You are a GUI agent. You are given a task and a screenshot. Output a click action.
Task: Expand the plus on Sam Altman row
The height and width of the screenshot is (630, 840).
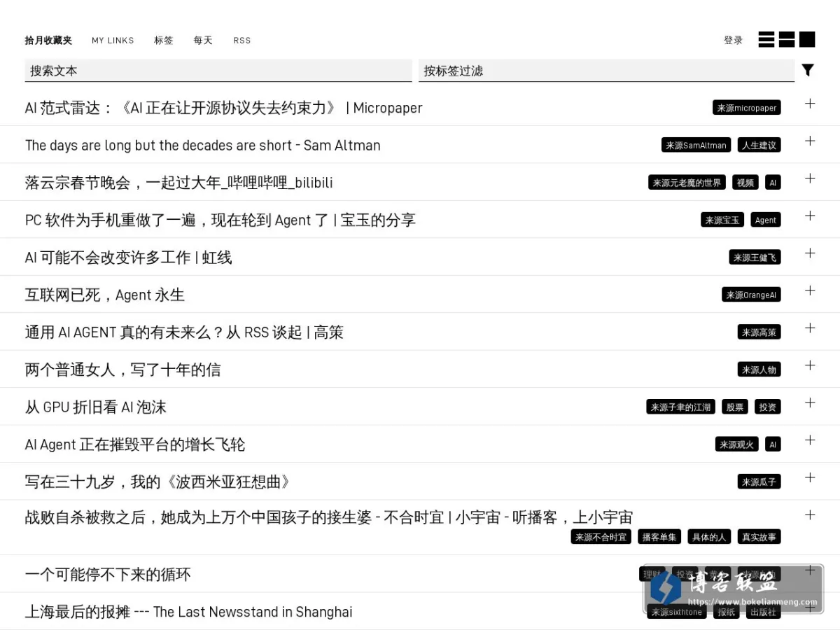pos(810,141)
